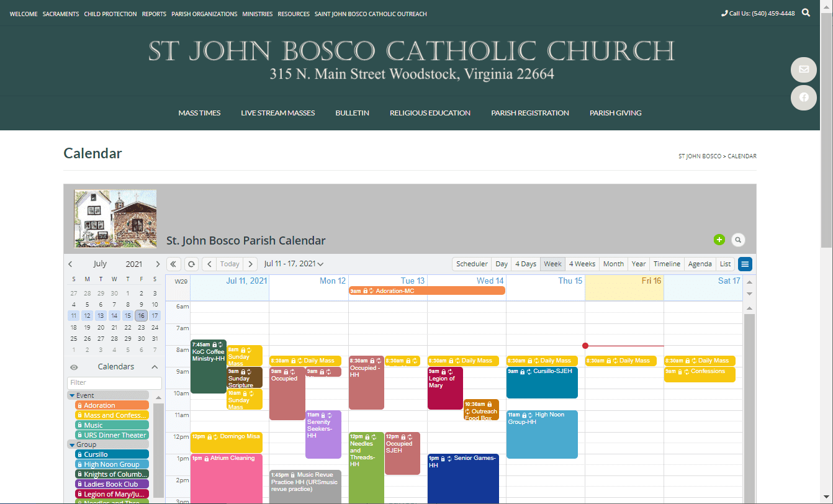
Task: Switch to the Month view tab
Action: tap(613, 264)
